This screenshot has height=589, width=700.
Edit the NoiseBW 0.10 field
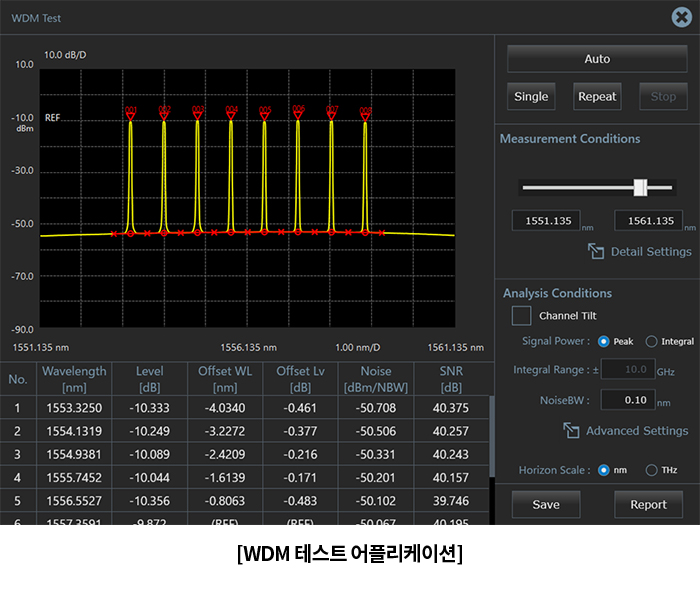tap(628, 400)
